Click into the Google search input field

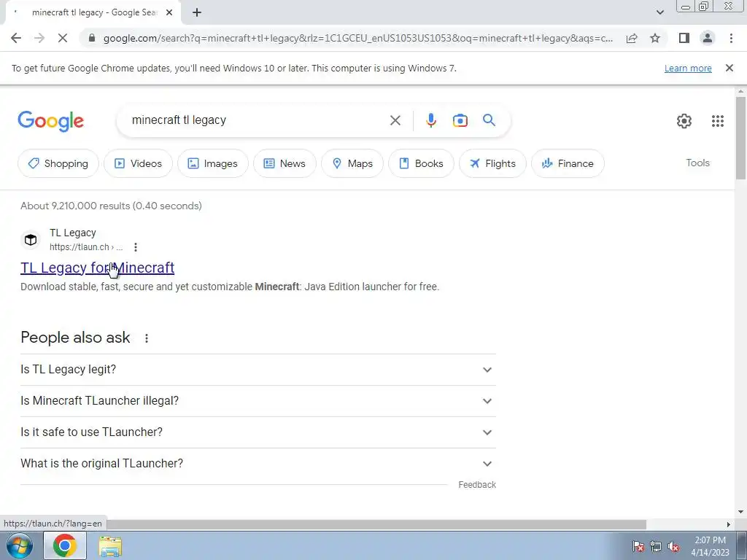pyautogui.click(x=258, y=120)
